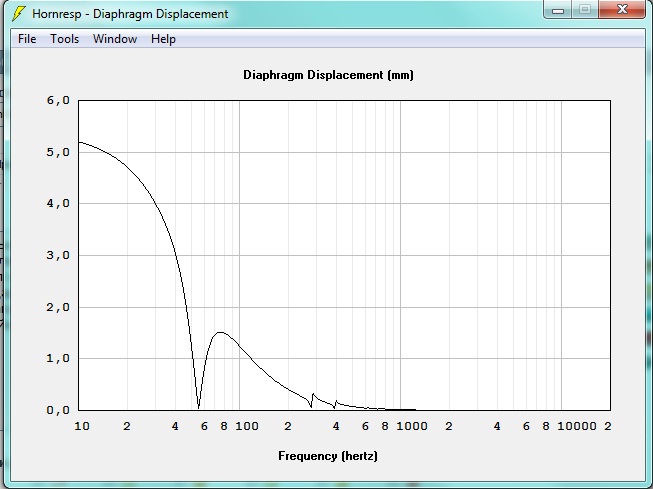Click the Hornresp lightning bolt title icon
This screenshot has height=489, width=653.
tap(19, 14)
